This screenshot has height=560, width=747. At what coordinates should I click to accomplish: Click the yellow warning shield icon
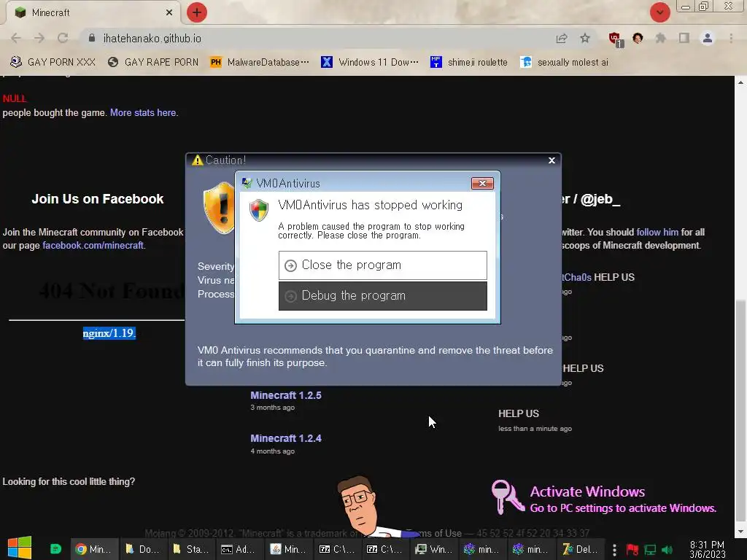pos(219,208)
